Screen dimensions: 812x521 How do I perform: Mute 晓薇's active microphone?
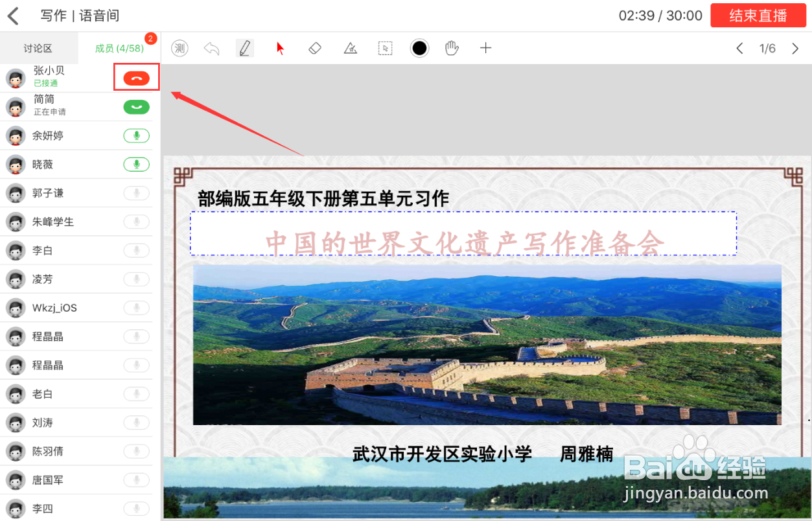click(x=136, y=164)
